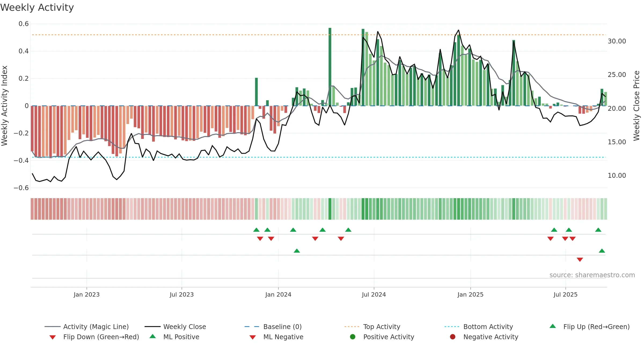This screenshot has height=362, width=644.
Task: Click the red Flip Down legend triangle
Action: pyautogui.click(x=53, y=337)
